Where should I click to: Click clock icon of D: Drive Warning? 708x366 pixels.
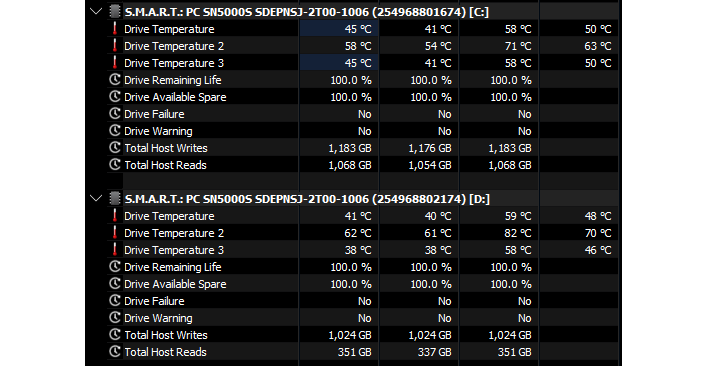(x=115, y=318)
